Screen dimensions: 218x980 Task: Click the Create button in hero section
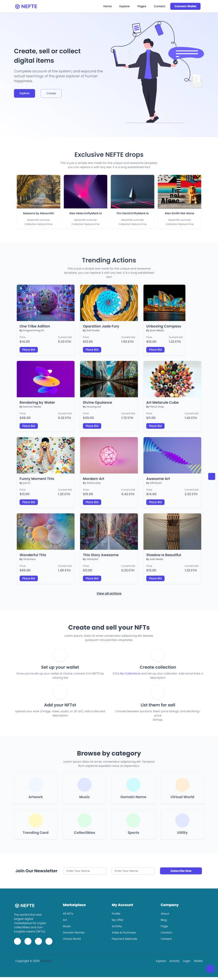(51, 93)
